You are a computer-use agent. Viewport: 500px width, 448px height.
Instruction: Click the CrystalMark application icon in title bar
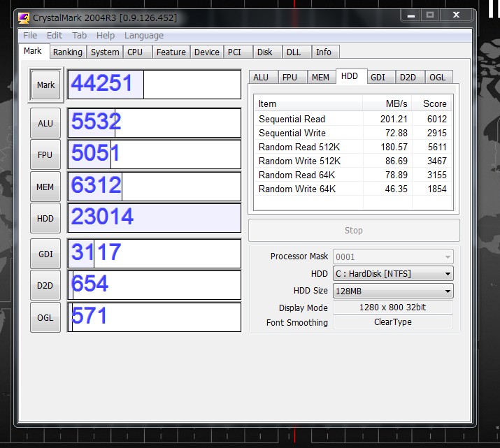tap(24, 18)
